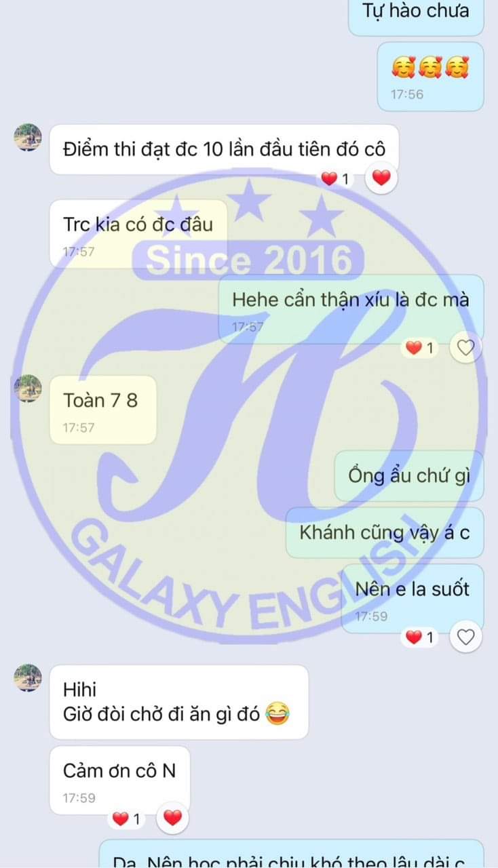Tap sender avatar next to 'Toàn 7 8' message
This screenshot has height=868, width=498.
point(28,388)
